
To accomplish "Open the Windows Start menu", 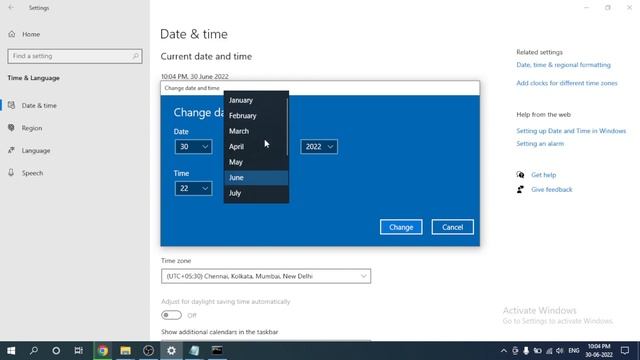I will coord(11,351).
